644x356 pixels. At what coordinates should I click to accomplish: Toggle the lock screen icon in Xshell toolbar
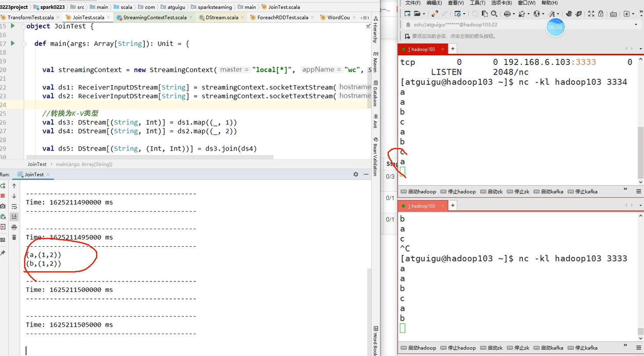601,14
